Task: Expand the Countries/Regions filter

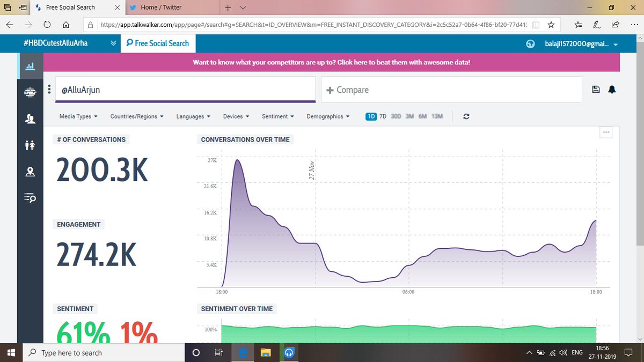Action: pyautogui.click(x=136, y=116)
